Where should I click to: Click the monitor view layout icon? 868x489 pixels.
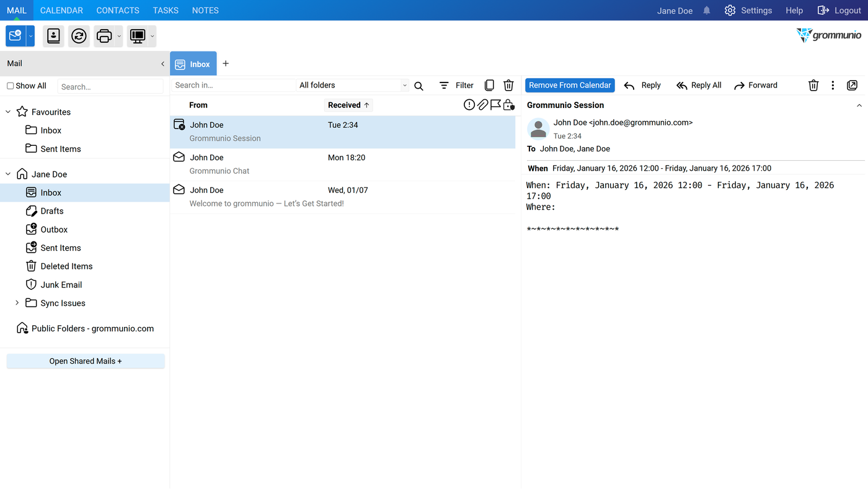tap(138, 36)
